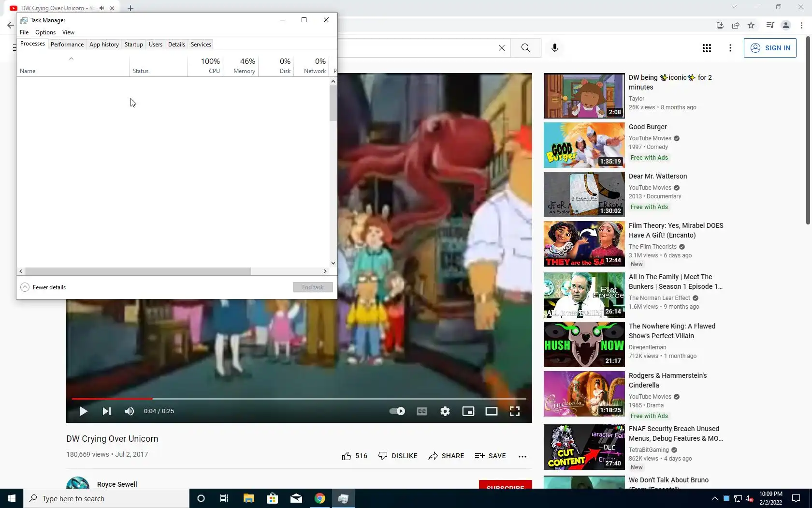Sort processes by the Name column
812x508 pixels.
(73, 66)
